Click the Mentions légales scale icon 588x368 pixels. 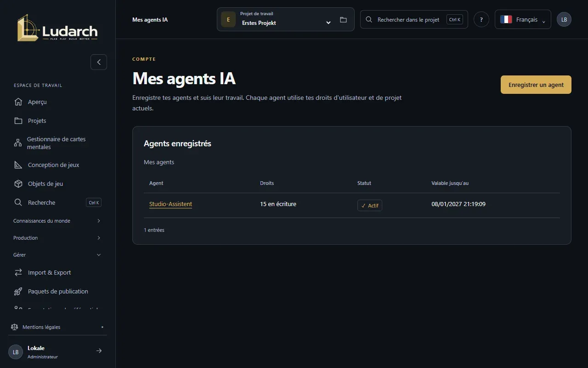coord(14,327)
